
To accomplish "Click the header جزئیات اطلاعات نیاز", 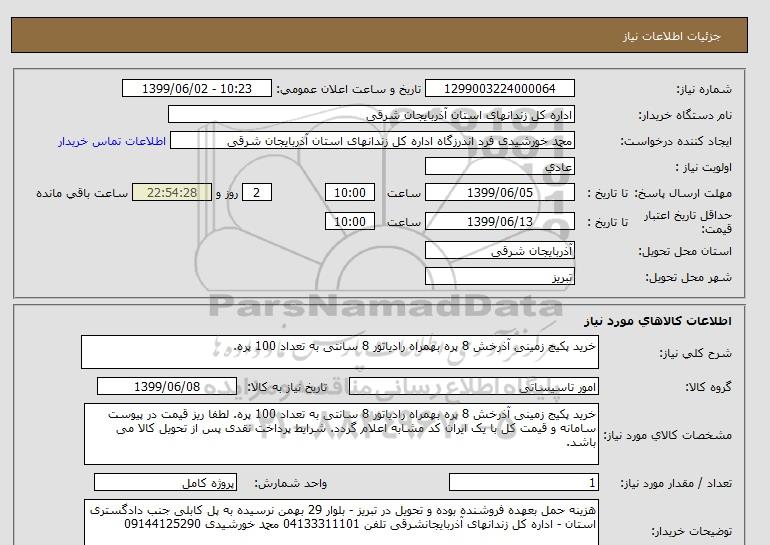I will (x=671, y=36).
